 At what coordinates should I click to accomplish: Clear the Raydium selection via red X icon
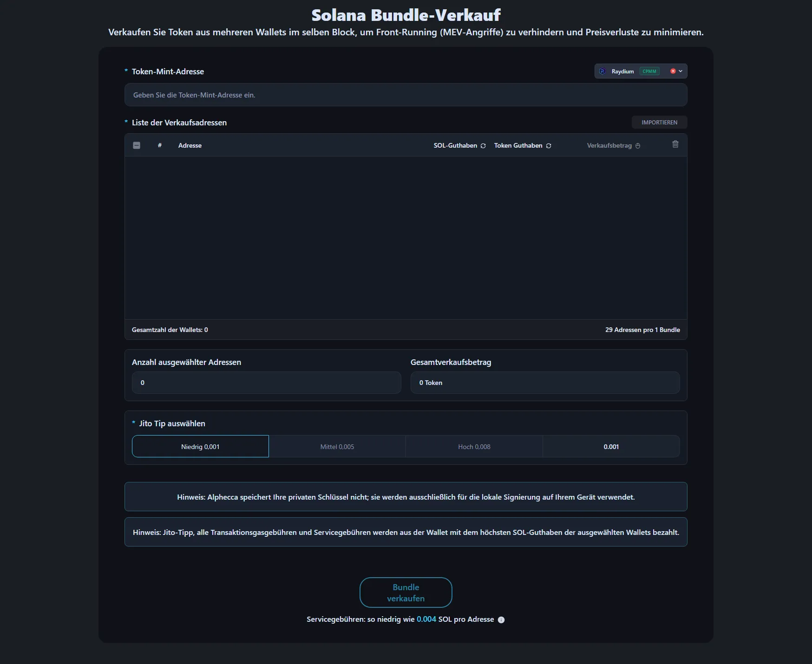point(673,71)
